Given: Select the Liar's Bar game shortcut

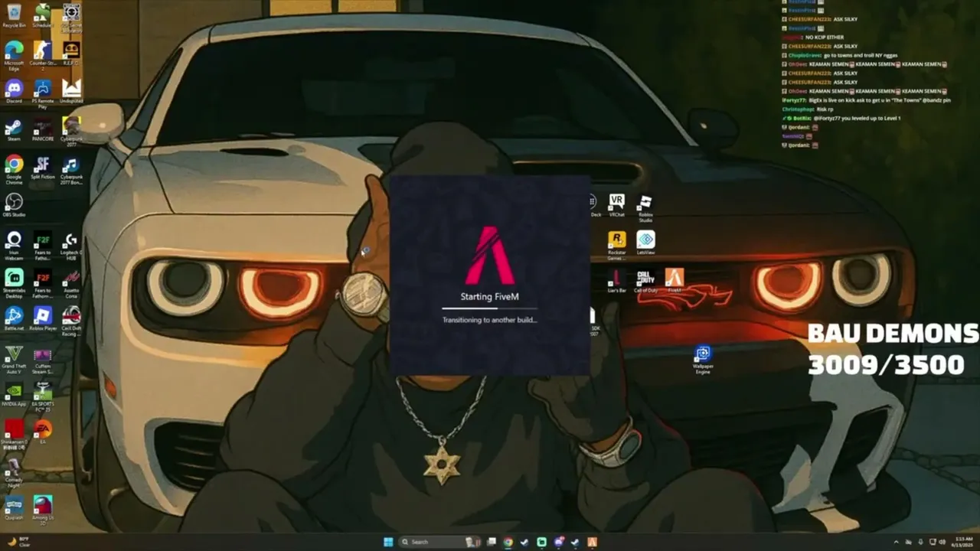Looking at the screenshot, I should [616, 281].
